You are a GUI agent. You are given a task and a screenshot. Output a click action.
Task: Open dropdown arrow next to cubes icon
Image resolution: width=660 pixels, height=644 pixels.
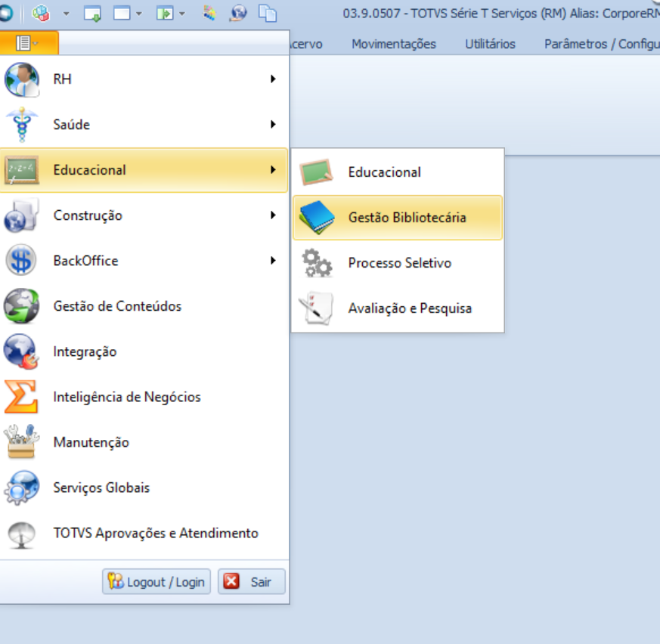click(66, 14)
